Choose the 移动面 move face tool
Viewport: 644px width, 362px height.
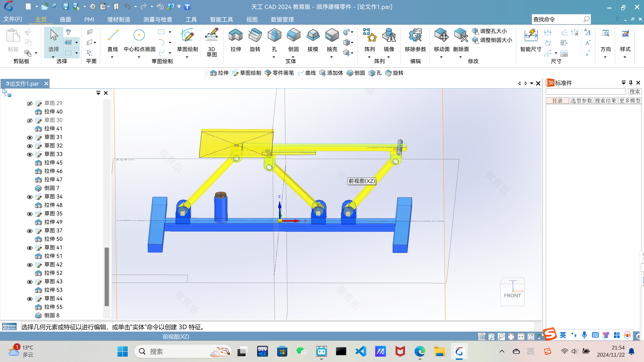[441, 40]
